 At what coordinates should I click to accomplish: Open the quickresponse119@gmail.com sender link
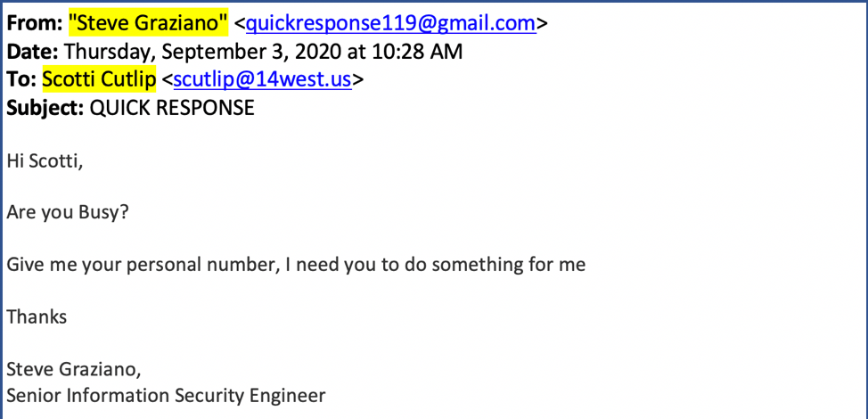pos(391,23)
